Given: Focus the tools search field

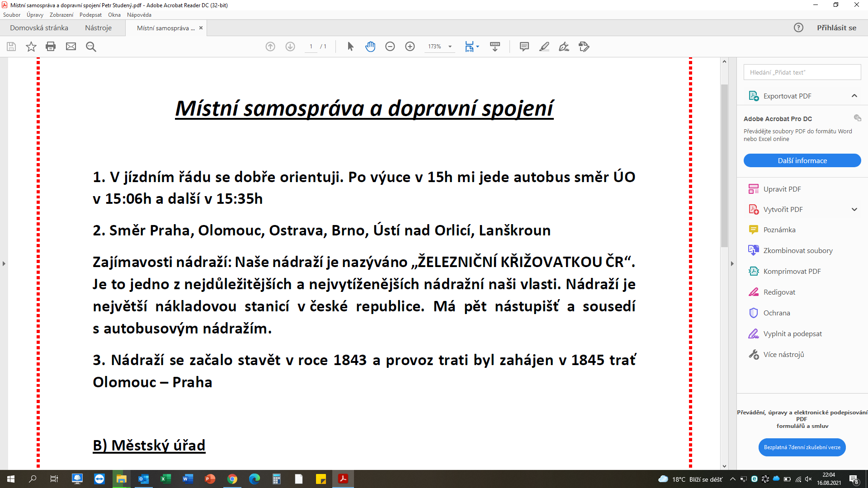Looking at the screenshot, I should pyautogui.click(x=802, y=72).
